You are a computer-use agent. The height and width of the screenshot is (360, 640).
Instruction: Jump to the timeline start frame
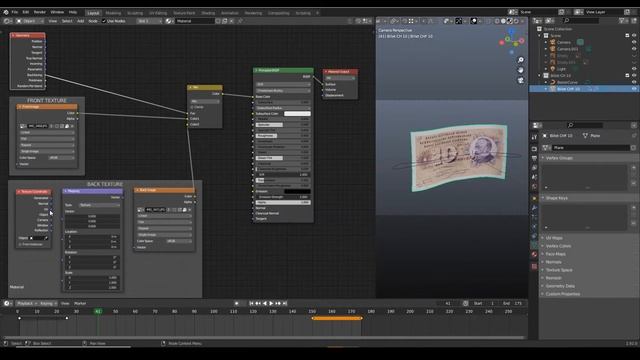[x=251, y=303]
